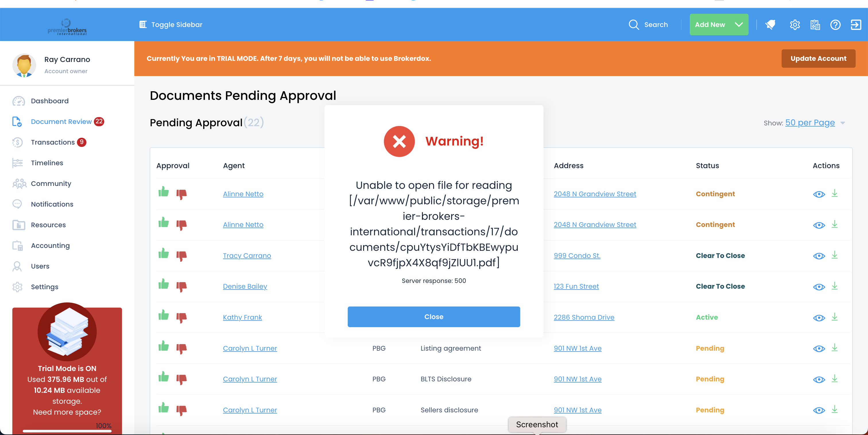Open Community in the sidebar
Image resolution: width=868 pixels, height=435 pixels.
(51, 184)
